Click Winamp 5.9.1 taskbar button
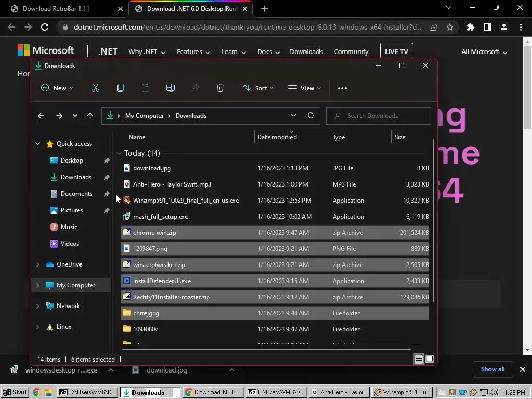This screenshot has width=532, height=399. click(403, 393)
